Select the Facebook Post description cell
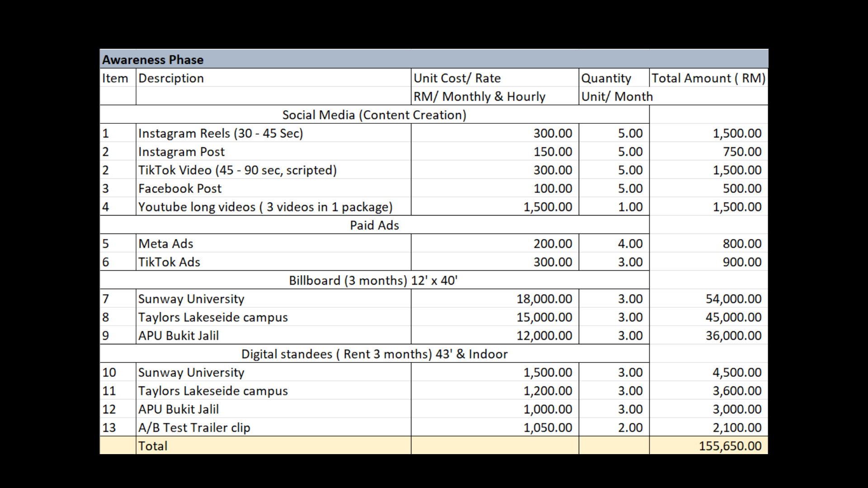The width and height of the screenshot is (868, 488). [x=274, y=188]
